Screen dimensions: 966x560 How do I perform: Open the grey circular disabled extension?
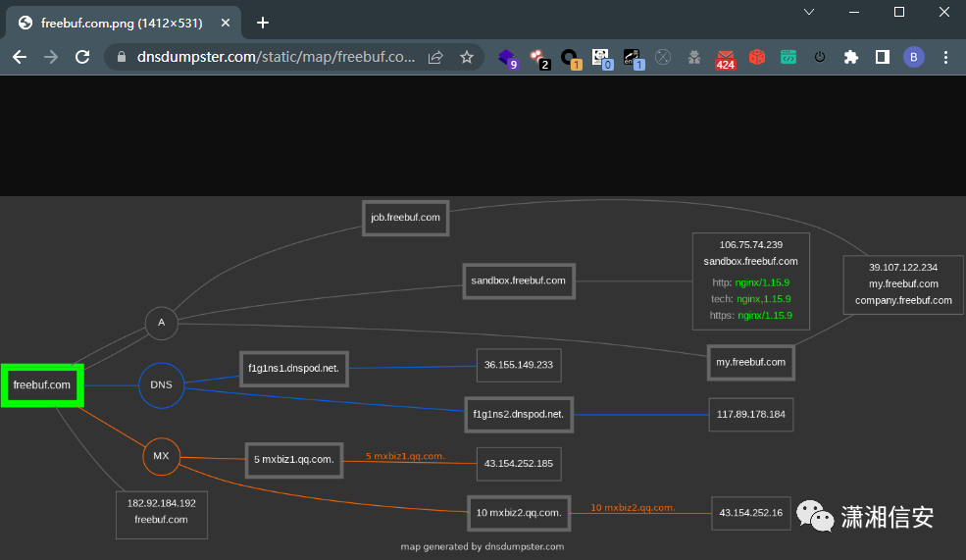pos(663,57)
